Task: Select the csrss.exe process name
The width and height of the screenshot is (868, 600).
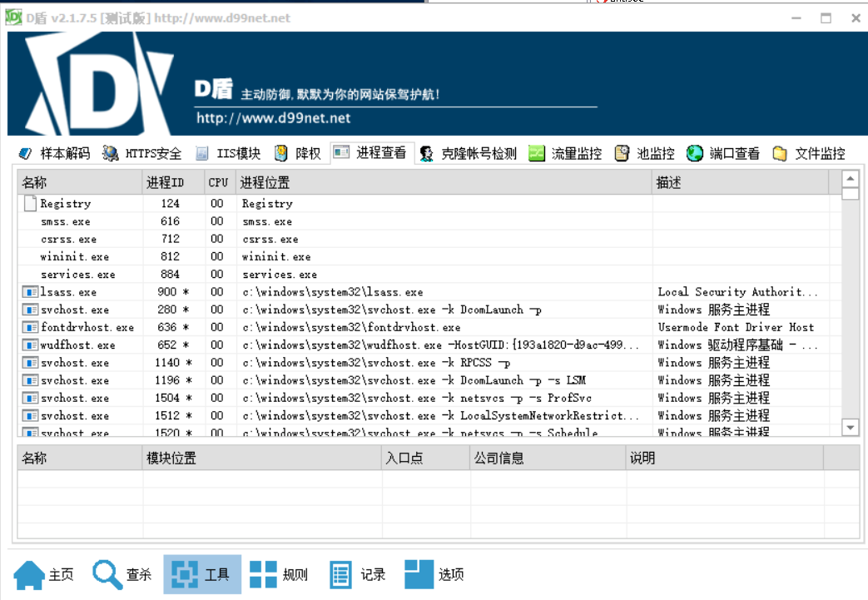Action: point(68,239)
